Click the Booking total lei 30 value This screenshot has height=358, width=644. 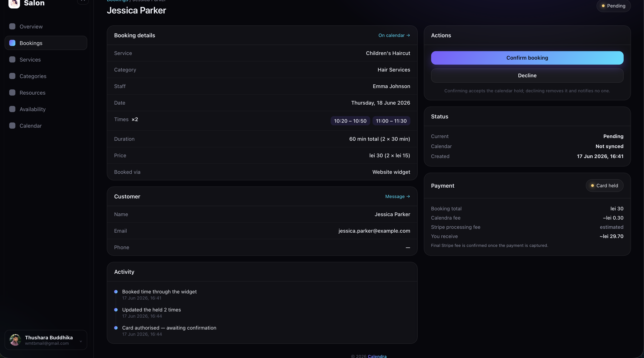[x=617, y=208]
